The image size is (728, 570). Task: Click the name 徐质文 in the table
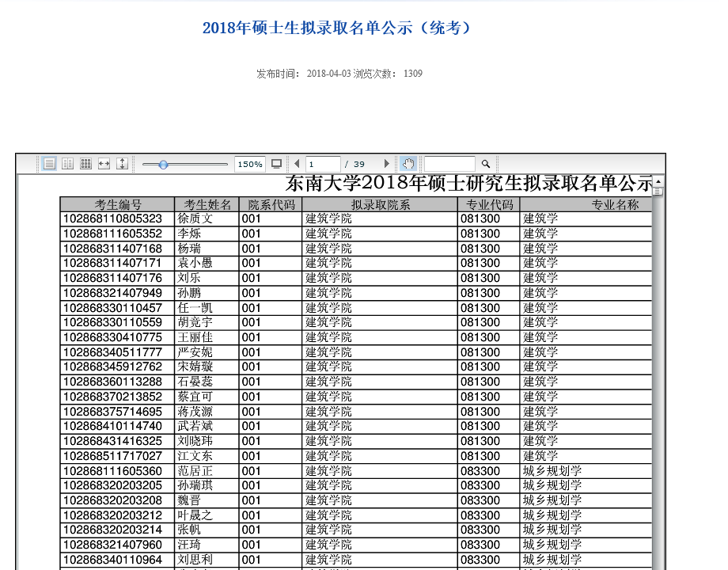click(x=195, y=218)
